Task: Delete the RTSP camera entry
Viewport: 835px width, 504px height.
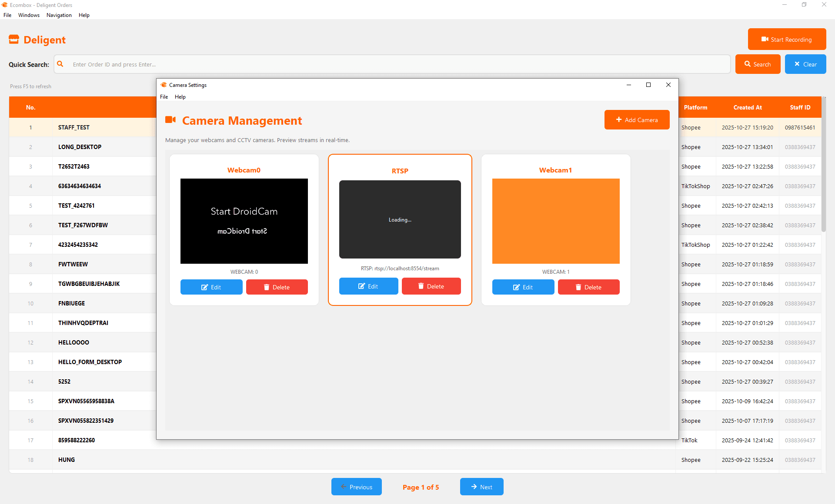Action: [x=431, y=286]
